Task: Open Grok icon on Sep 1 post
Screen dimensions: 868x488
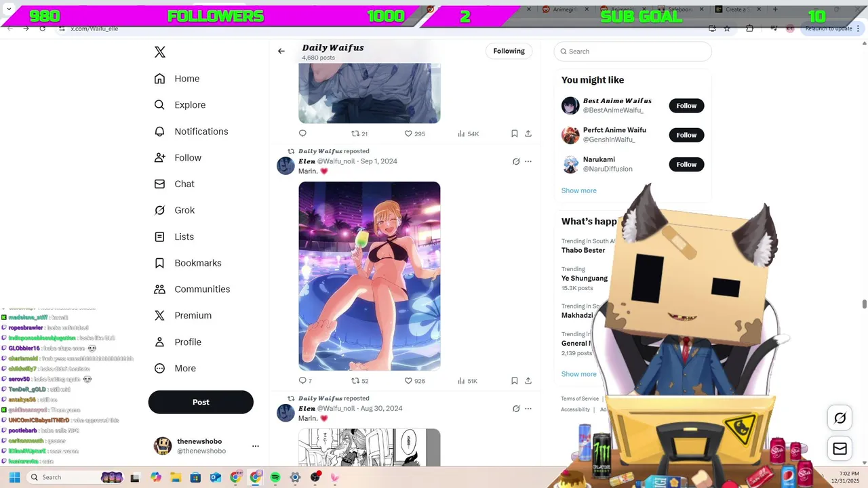Action: 516,161
